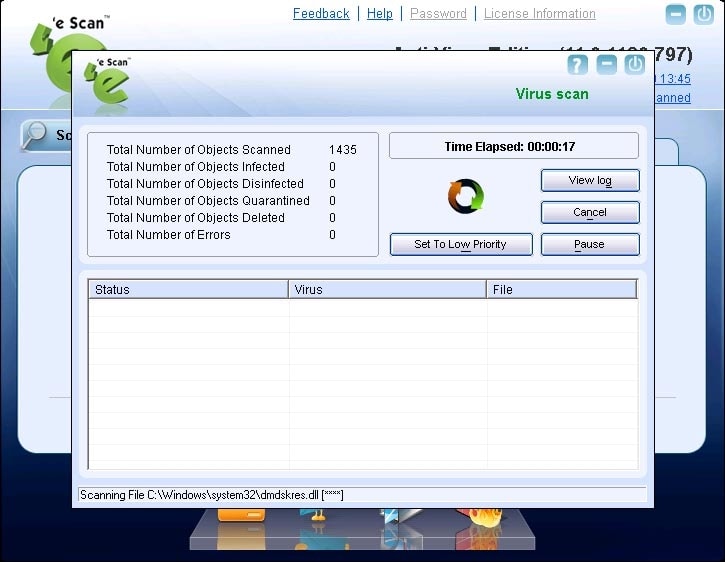Open the Feedback link
The width and height of the screenshot is (725, 562).
pyautogui.click(x=321, y=14)
